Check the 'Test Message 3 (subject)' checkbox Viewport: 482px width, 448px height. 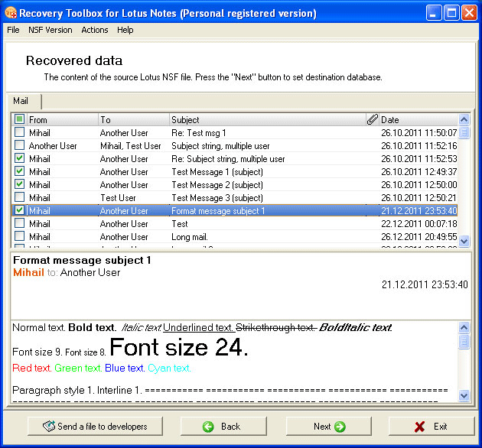tap(19, 197)
